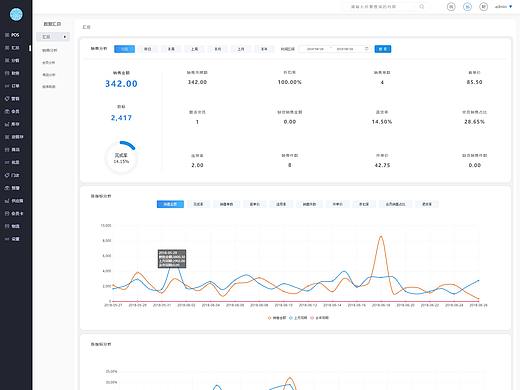
Task: Toggle the blue 上月同期 legend series
Action: click(298, 318)
